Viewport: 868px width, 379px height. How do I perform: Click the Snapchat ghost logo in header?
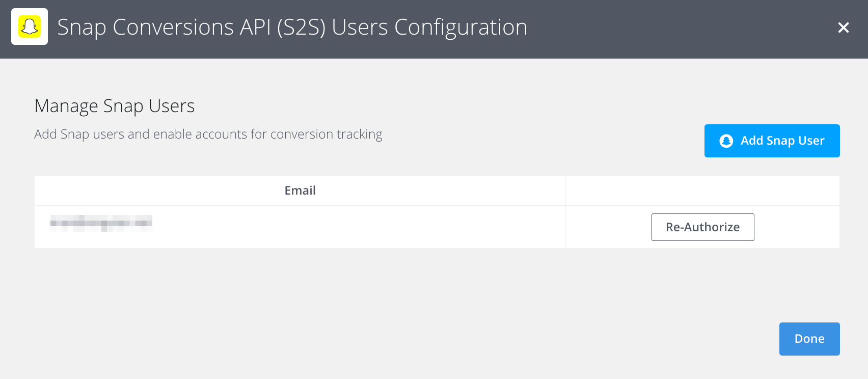click(30, 26)
